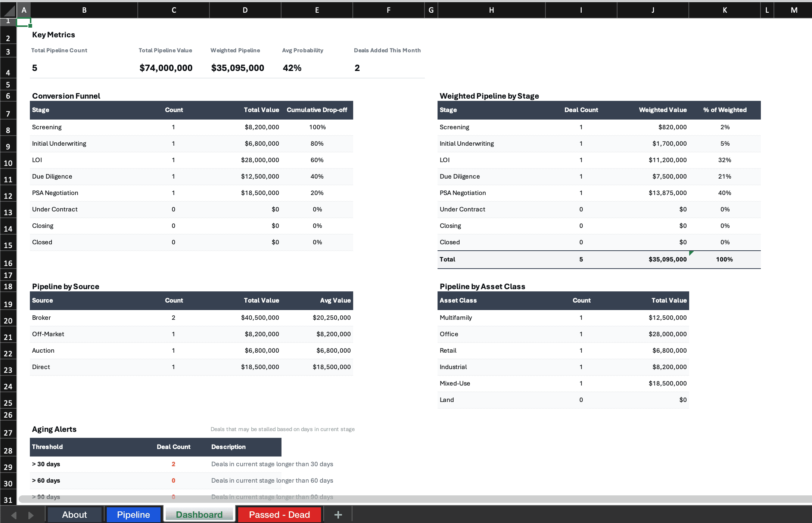Select the Total row of Weighted Pipeline by Stage
Viewport: 812px width, 523px height.
pyautogui.click(x=447, y=259)
